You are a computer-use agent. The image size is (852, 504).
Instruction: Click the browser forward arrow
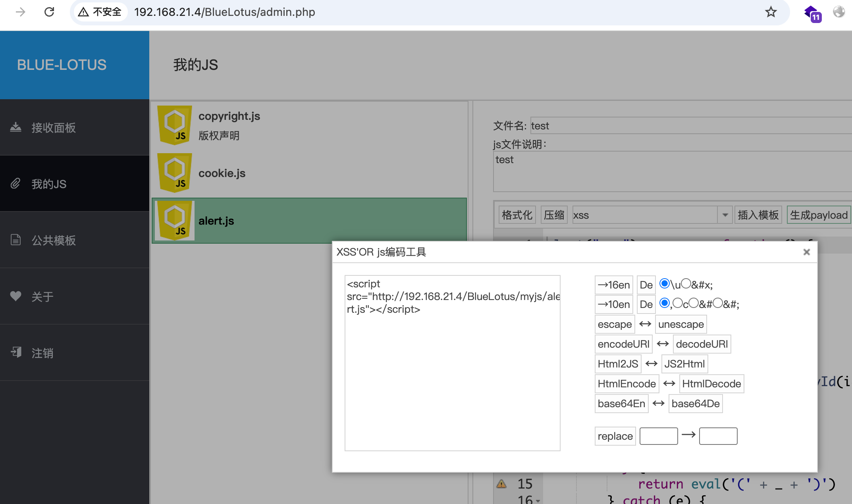[x=21, y=12]
